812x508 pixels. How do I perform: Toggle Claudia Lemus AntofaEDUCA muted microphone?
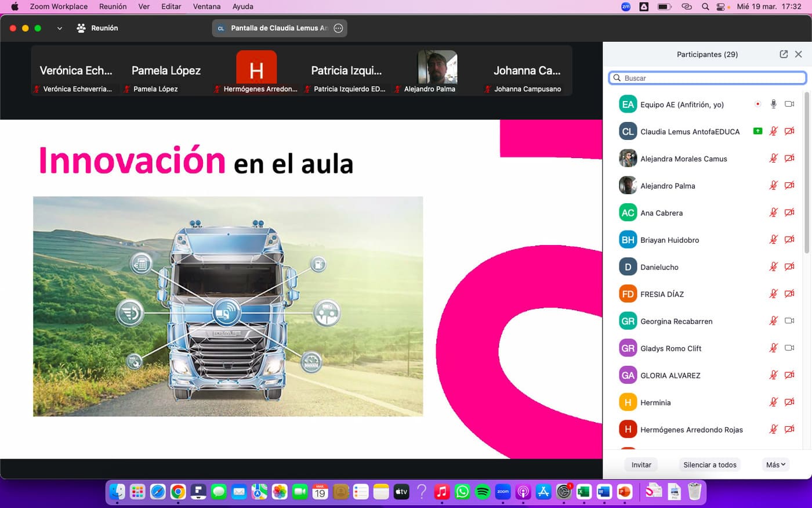[773, 131]
